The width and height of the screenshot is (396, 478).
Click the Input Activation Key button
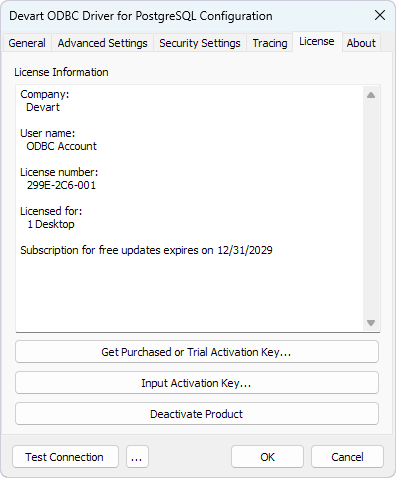click(197, 383)
